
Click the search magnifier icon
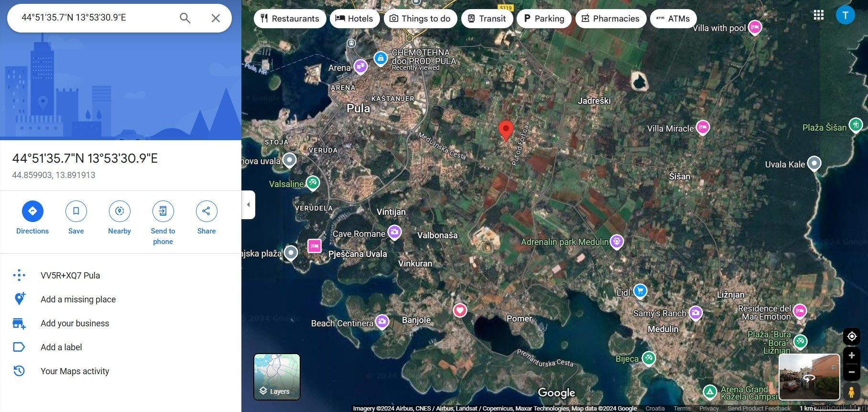point(185,18)
